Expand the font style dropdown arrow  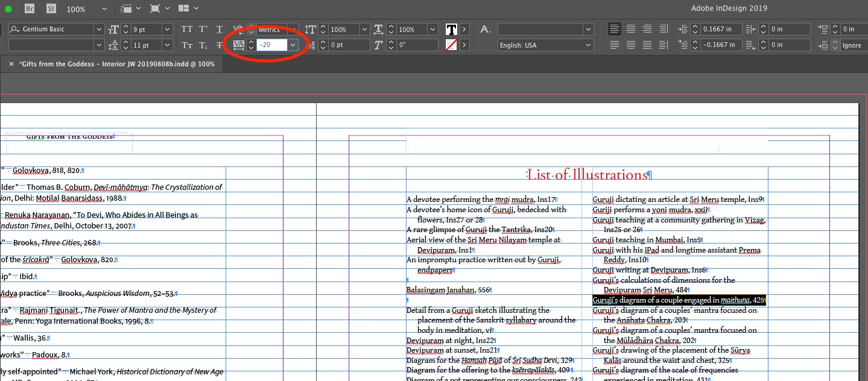[99, 45]
